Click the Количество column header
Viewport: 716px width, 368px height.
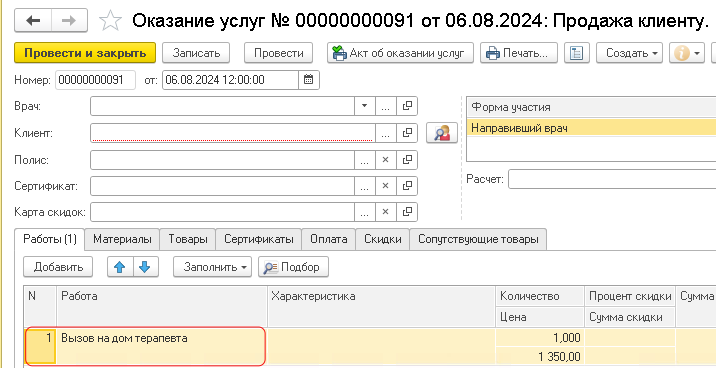(x=540, y=296)
